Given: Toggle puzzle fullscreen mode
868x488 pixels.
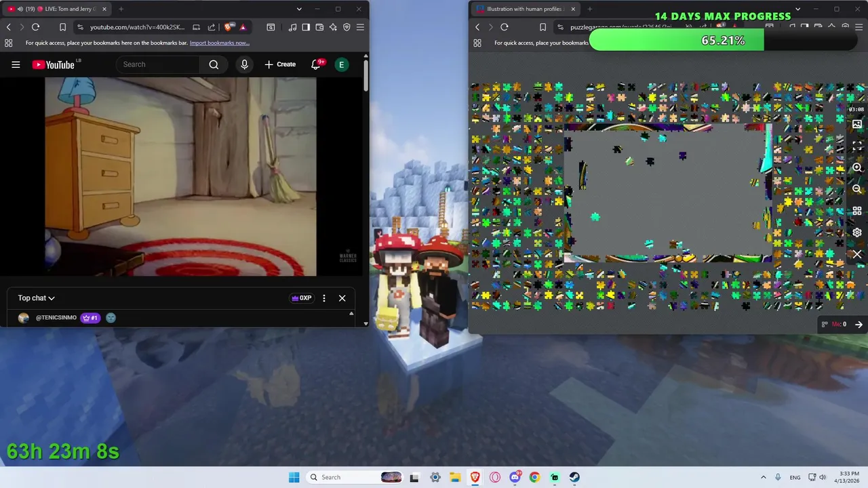Looking at the screenshot, I should [x=857, y=146].
